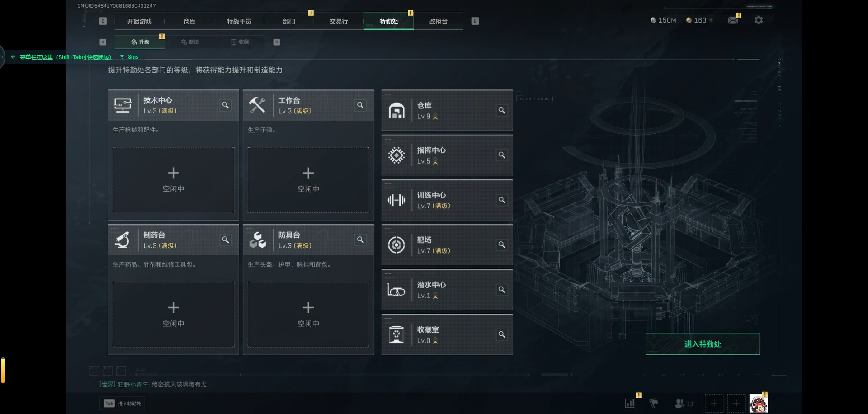This screenshot has width=868, height=414.
Task: Open the settings gear icon
Action: pyautogui.click(x=759, y=20)
